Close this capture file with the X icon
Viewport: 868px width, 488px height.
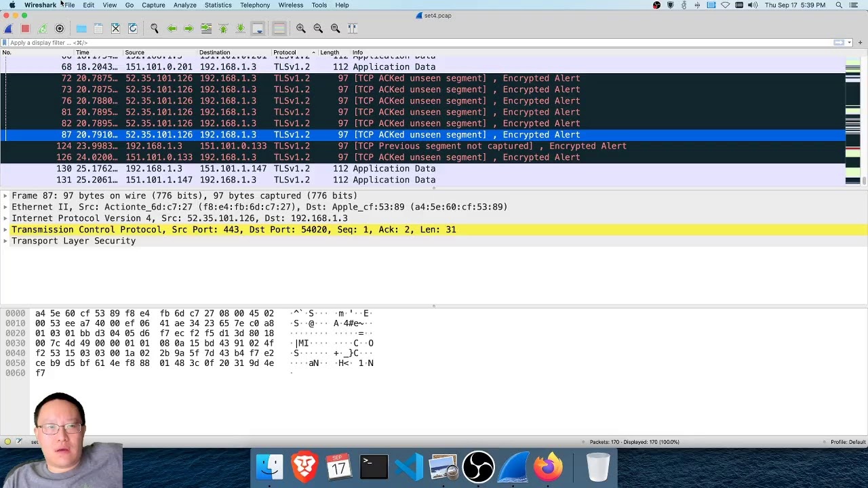[x=115, y=28]
